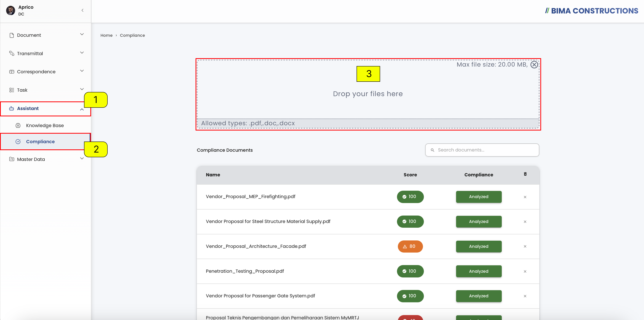The image size is (644, 320).
Task: Click Analyzed for Penetration Testing proposal
Action: click(x=478, y=271)
